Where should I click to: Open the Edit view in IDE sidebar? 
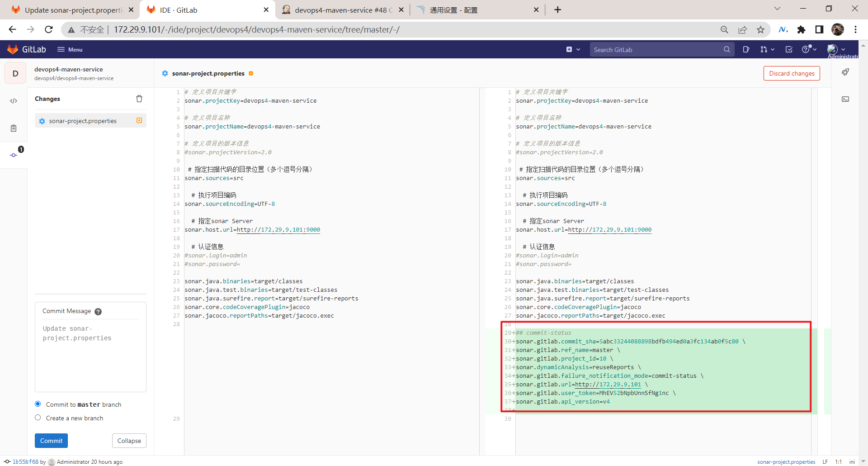click(14, 101)
